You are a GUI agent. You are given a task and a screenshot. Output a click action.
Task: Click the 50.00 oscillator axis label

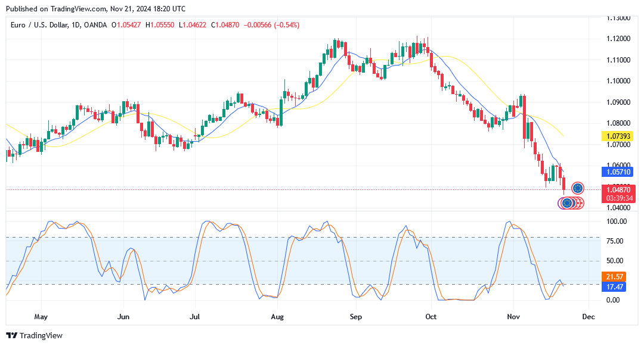click(615, 261)
